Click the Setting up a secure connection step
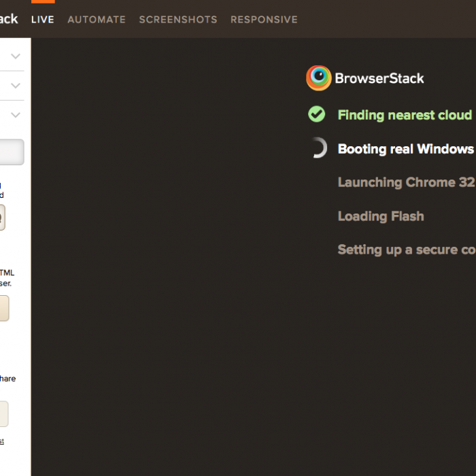Screen dimensions: 476x476 406,250
